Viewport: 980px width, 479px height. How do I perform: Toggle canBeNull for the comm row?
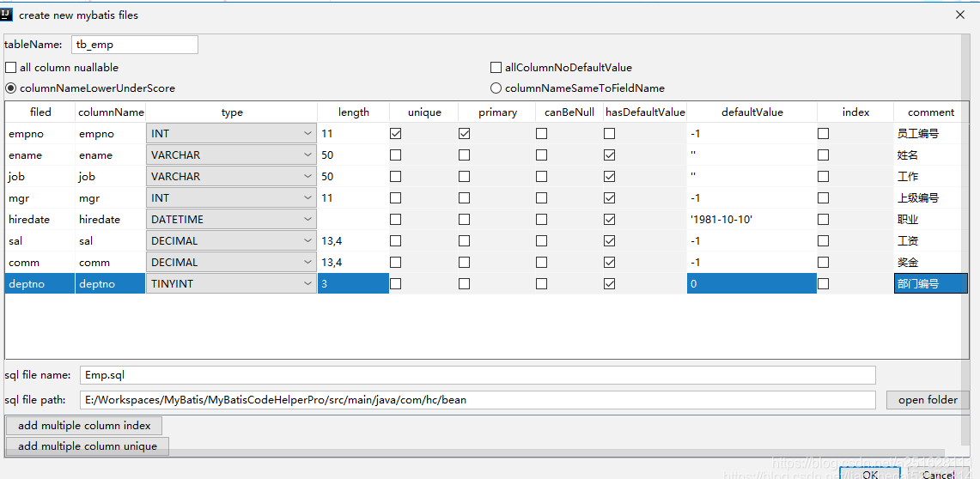[x=541, y=263]
